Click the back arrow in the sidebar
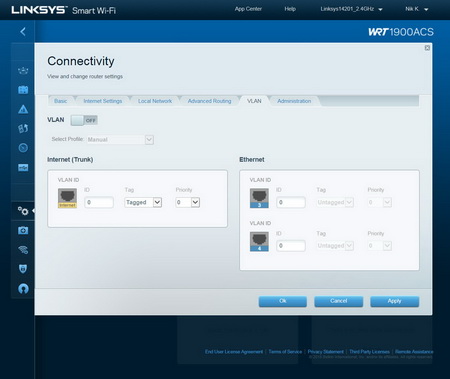This screenshot has height=379, width=450. click(x=23, y=32)
